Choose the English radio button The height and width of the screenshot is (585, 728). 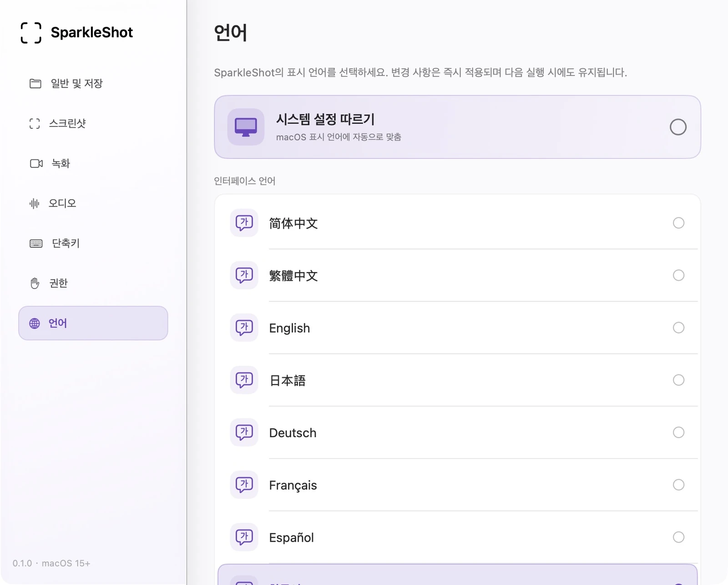pyautogui.click(x=678, y=328)
